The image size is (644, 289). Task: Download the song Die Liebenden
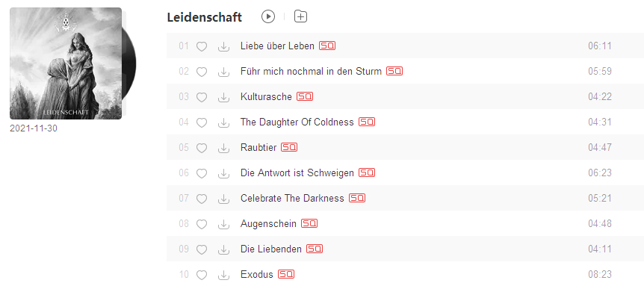tap(223, 250)
